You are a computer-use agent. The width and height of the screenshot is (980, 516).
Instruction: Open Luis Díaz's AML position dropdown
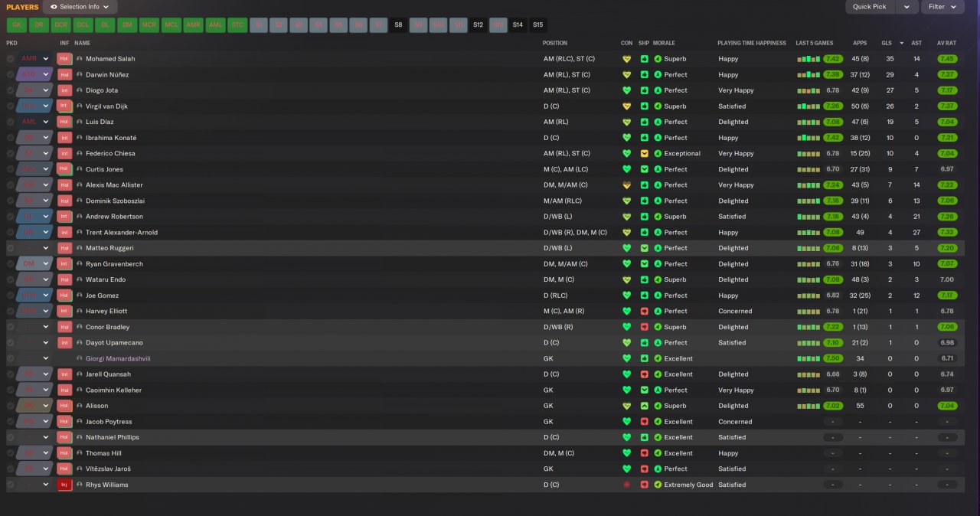coord(35,122)
